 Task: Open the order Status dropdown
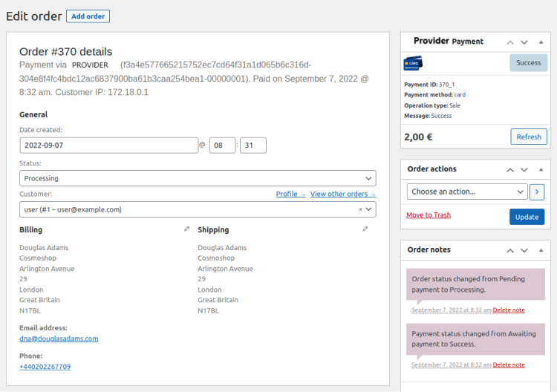(198, 178)
